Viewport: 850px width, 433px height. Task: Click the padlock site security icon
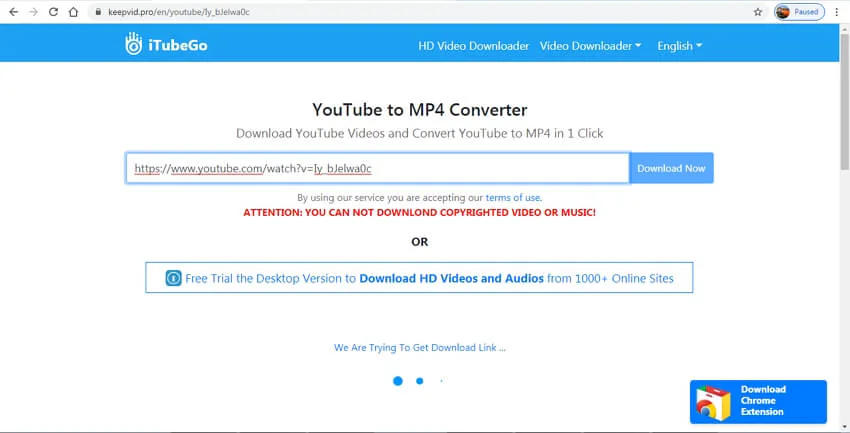click(98, 12)
